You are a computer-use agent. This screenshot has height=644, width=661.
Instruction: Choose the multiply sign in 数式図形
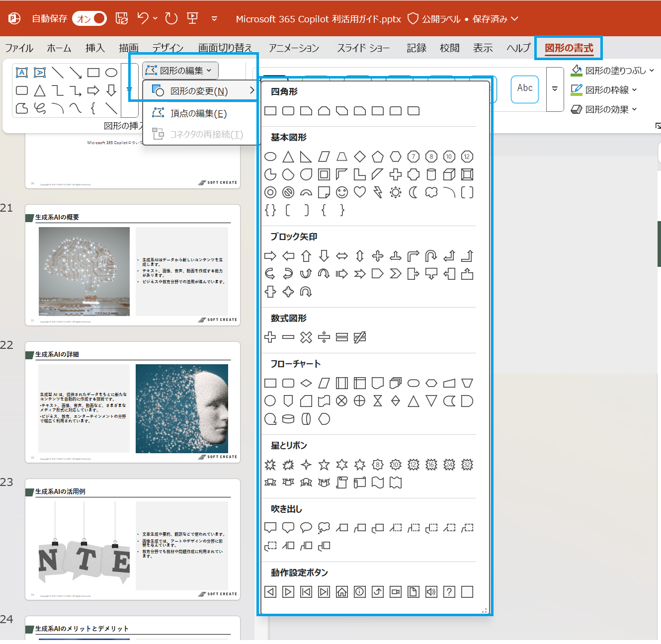tap(306, 337)
